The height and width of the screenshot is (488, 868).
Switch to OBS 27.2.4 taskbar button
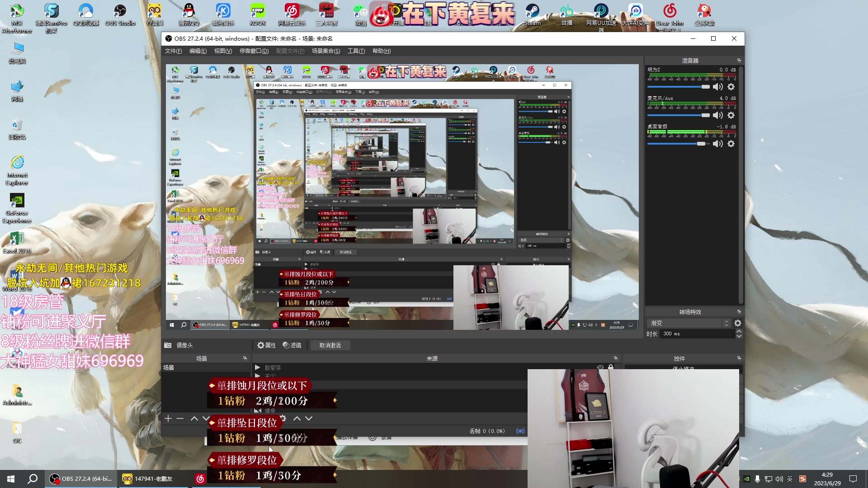click(81, 479)
